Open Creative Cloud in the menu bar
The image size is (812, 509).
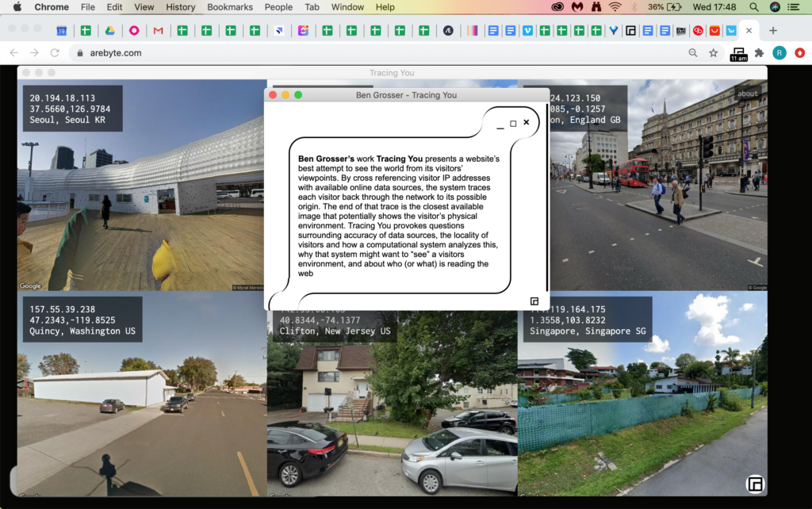point(557,7)
